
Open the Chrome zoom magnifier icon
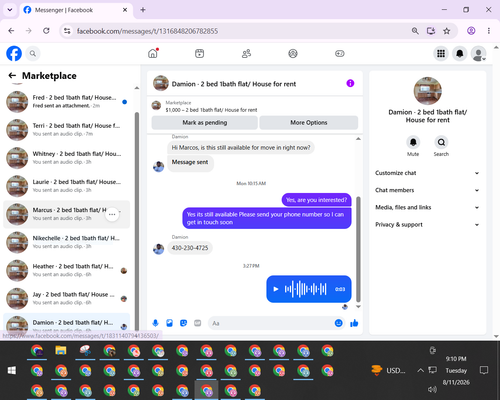point(415,31)
